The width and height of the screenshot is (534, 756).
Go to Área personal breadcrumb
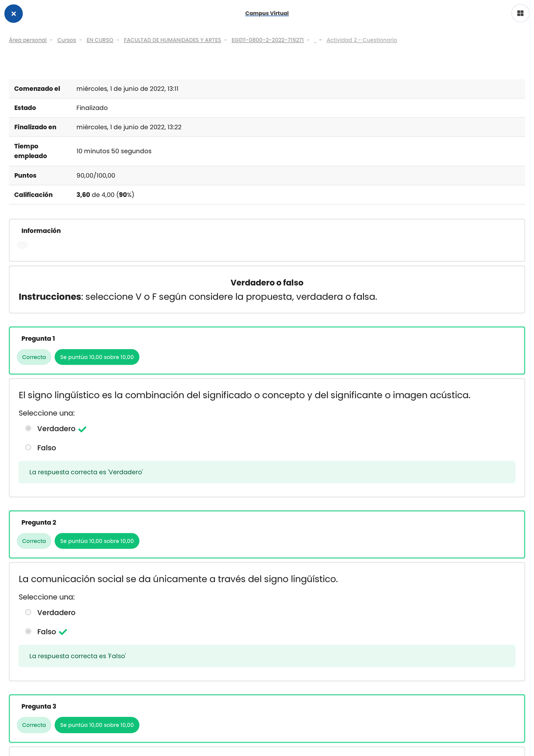point(28,40)
